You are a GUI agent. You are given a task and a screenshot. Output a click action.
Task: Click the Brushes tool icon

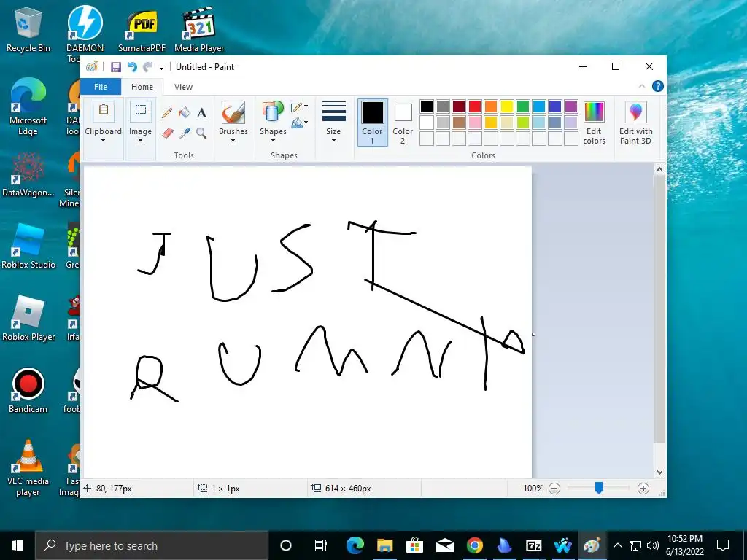click(x=233, y=112)
